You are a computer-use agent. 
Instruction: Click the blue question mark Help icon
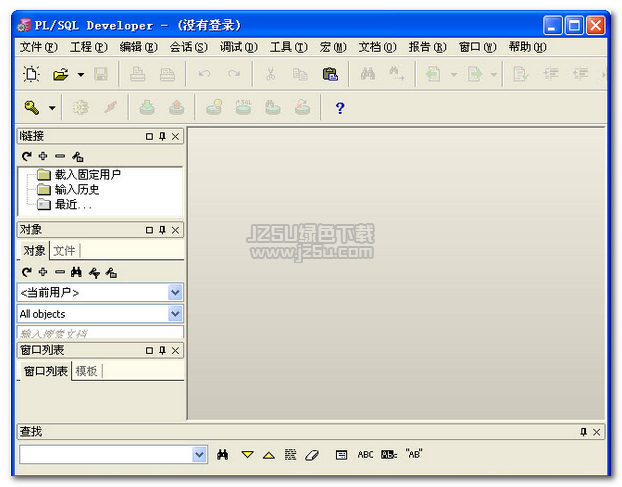tap(340, 108)
